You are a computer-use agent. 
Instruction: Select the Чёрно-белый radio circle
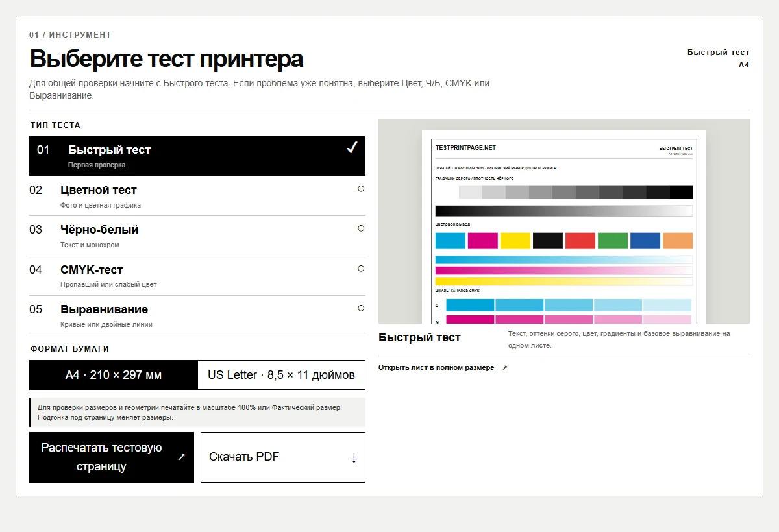361,228
